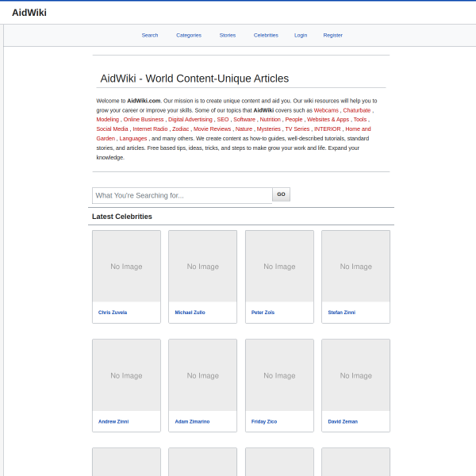Open Friday Zico's name link

264,421
